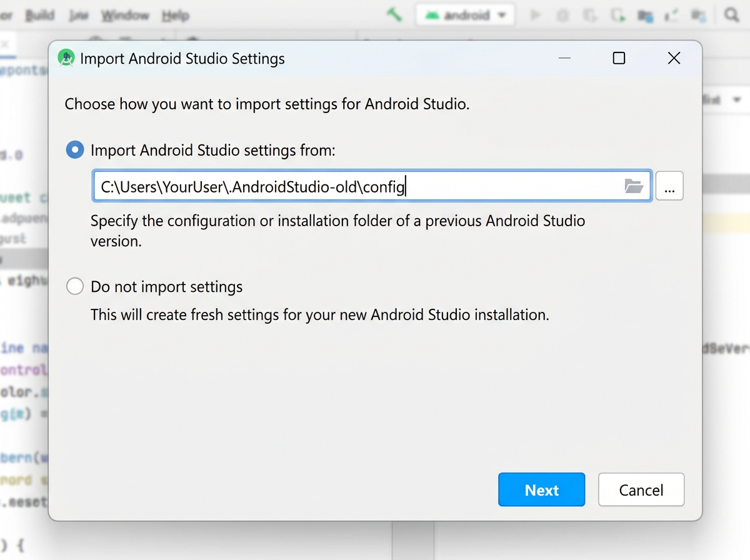Maximize the Import Android Studio Settings dialog

619,58
